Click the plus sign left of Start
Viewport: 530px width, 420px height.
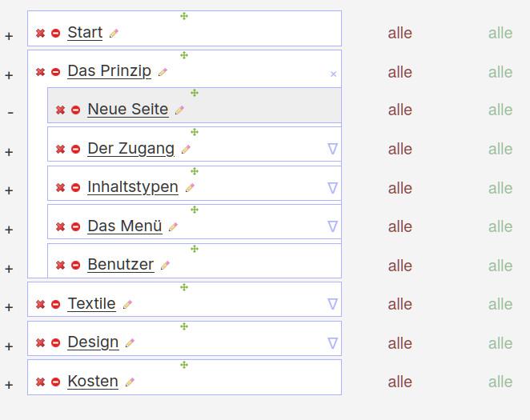click(9, 36)
